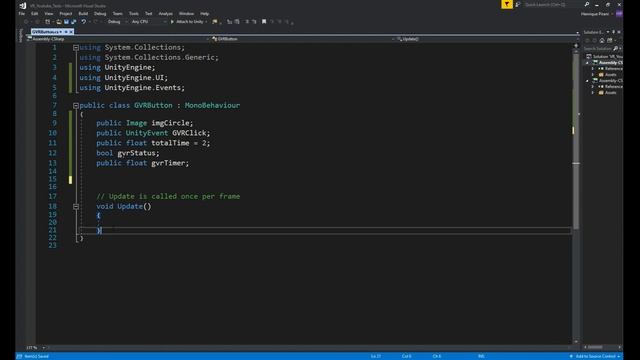Click 'GVRClick' identifier on line 10
Image resolution: width=640 pixels, height=360 pixels.
tap(189, 133)
